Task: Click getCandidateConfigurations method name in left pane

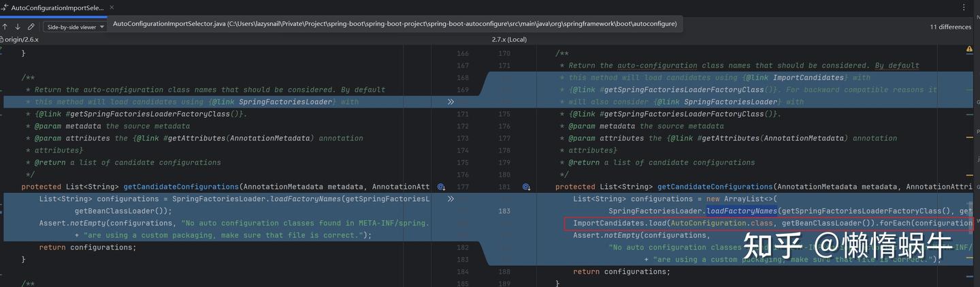Action: click(x=181, y=187)
